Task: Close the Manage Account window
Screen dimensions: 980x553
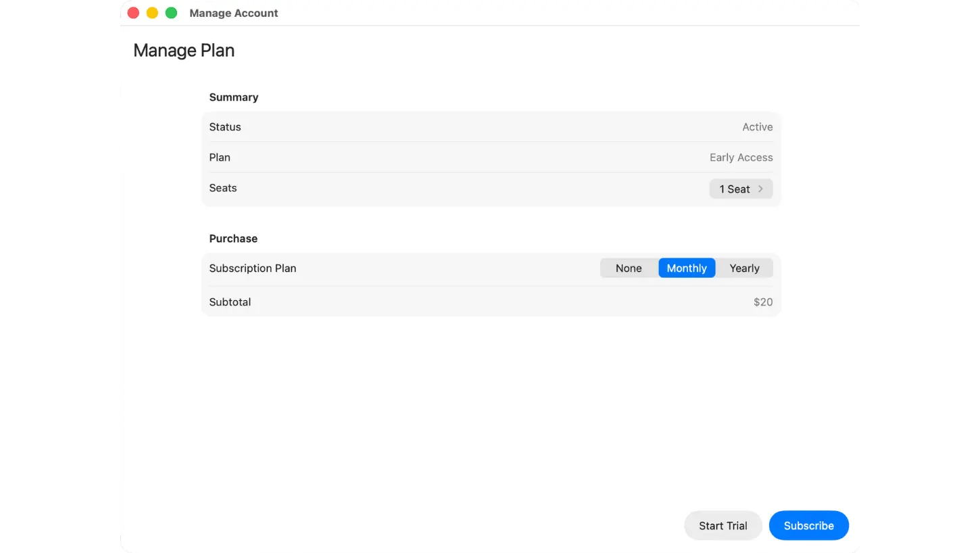Action: coord(133,13)
